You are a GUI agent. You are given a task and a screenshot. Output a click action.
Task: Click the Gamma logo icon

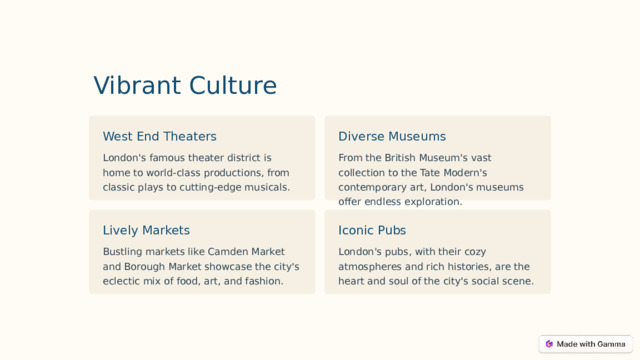point(549,344)
